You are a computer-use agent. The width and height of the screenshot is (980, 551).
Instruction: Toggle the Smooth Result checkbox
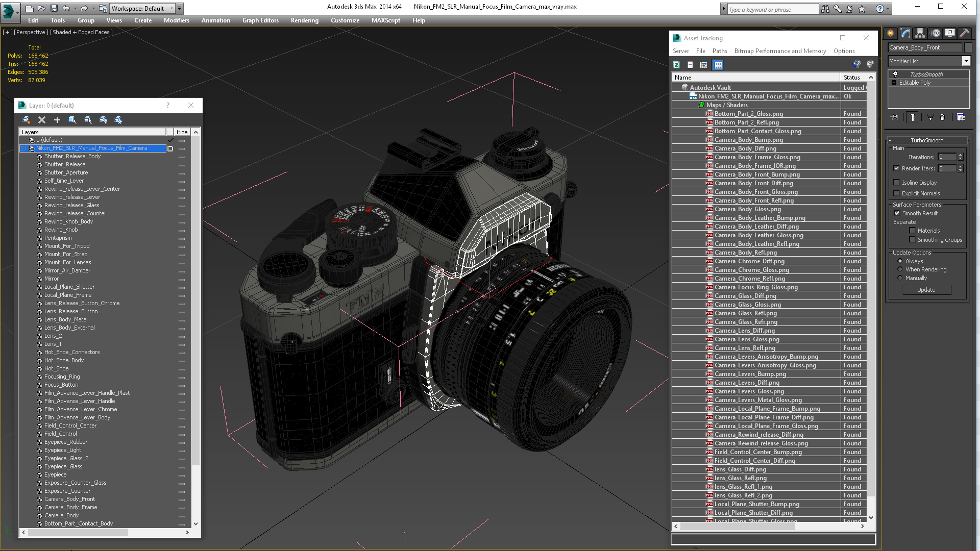[897, 213]
